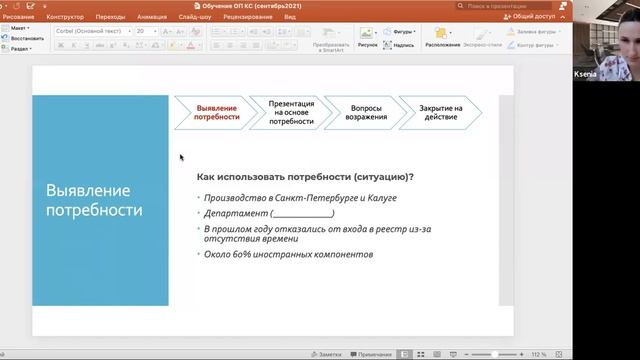
Task: Open the Вид ribbon tab
Action: pos(290,17)
